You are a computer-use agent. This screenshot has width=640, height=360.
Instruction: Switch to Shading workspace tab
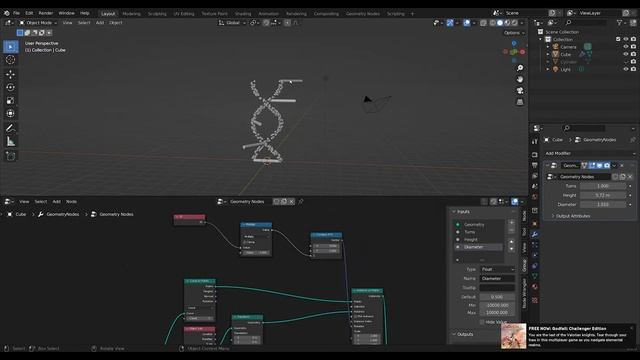(243, 13)
